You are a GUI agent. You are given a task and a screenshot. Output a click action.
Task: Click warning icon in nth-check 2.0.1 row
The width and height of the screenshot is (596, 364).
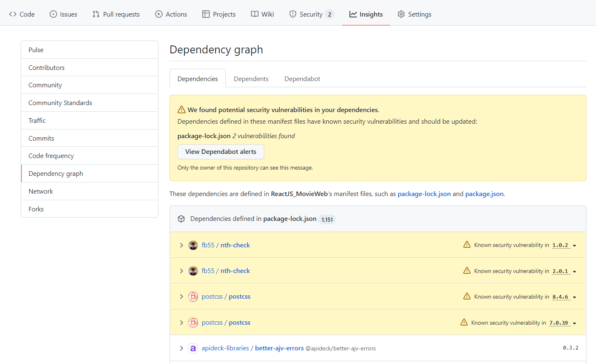pos(467,270)
